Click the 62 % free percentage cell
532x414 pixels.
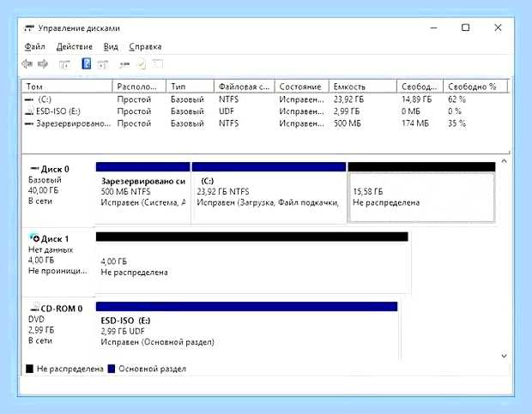coord(456,99)
